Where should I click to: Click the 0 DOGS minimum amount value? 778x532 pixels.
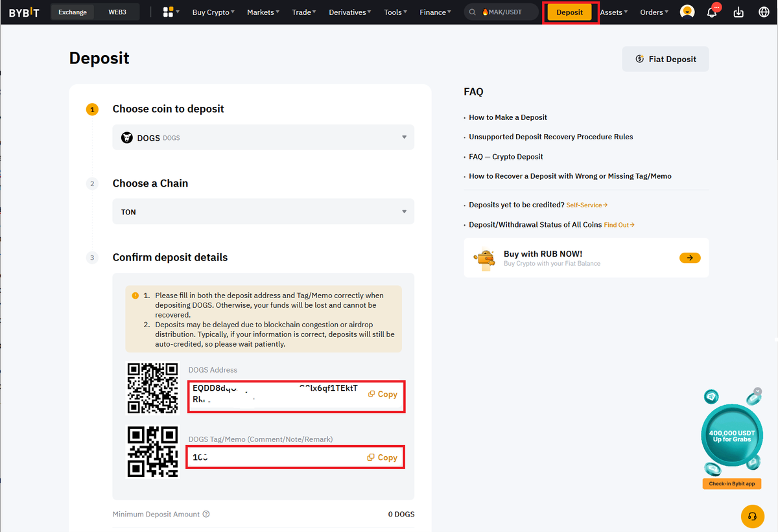(401, 515)
